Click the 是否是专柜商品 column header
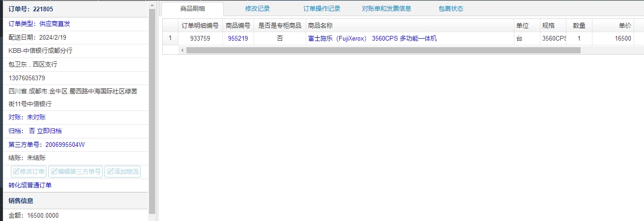 click(x=280, y=25)
